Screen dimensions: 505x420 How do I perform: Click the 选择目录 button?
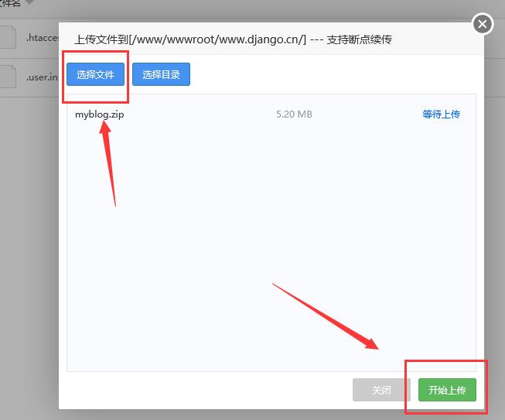click(x=161, y=74)
